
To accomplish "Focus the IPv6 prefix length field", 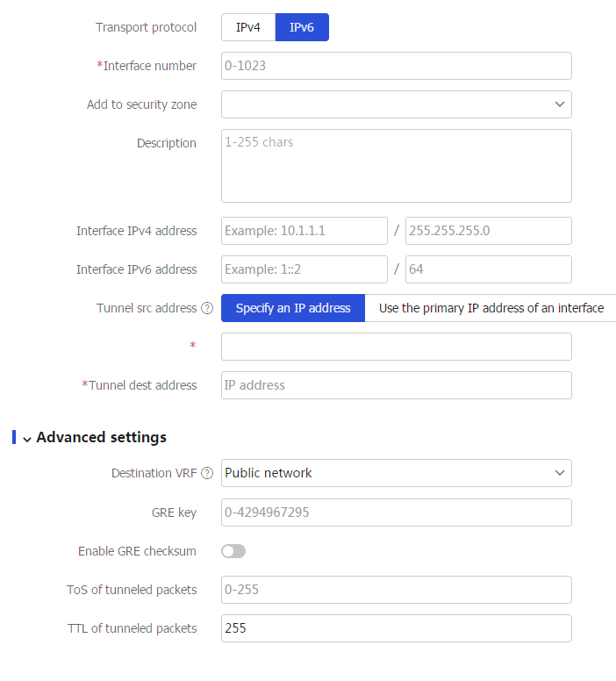I will 488,269.
